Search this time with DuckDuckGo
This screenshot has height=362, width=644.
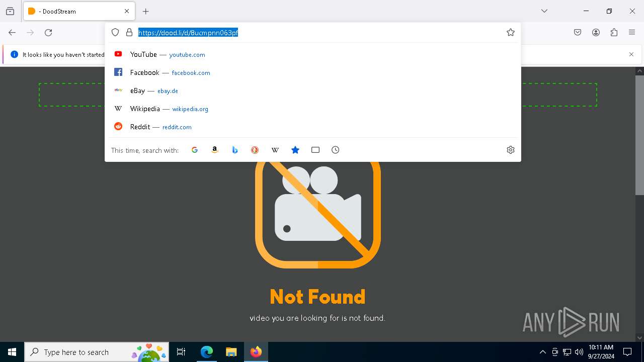(x=255, y=150)
